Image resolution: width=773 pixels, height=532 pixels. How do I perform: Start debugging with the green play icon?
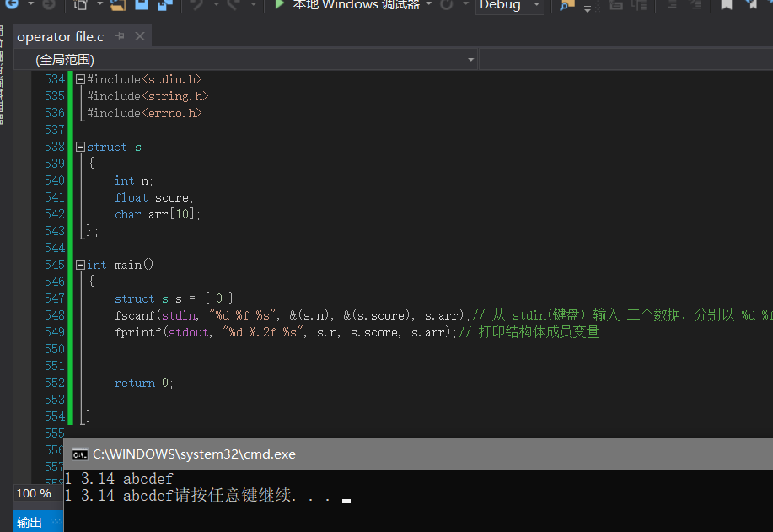[280, 4]
